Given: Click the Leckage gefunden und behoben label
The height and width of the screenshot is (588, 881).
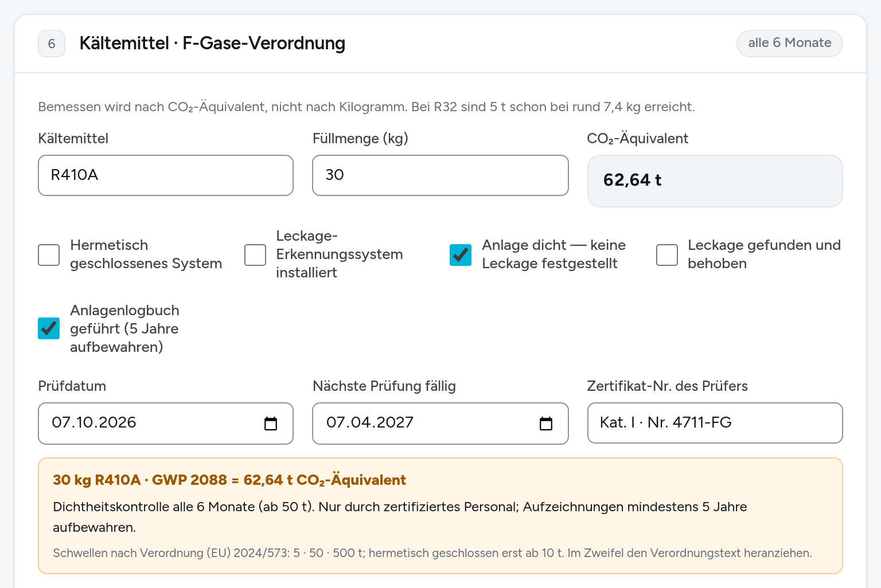Looking at the screenshot, I should 764,254.
